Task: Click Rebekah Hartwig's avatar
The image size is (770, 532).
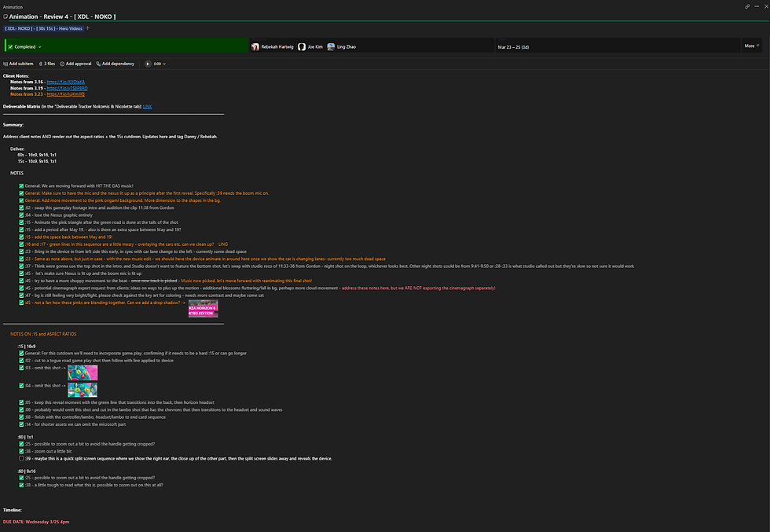Action: point(255,46)
